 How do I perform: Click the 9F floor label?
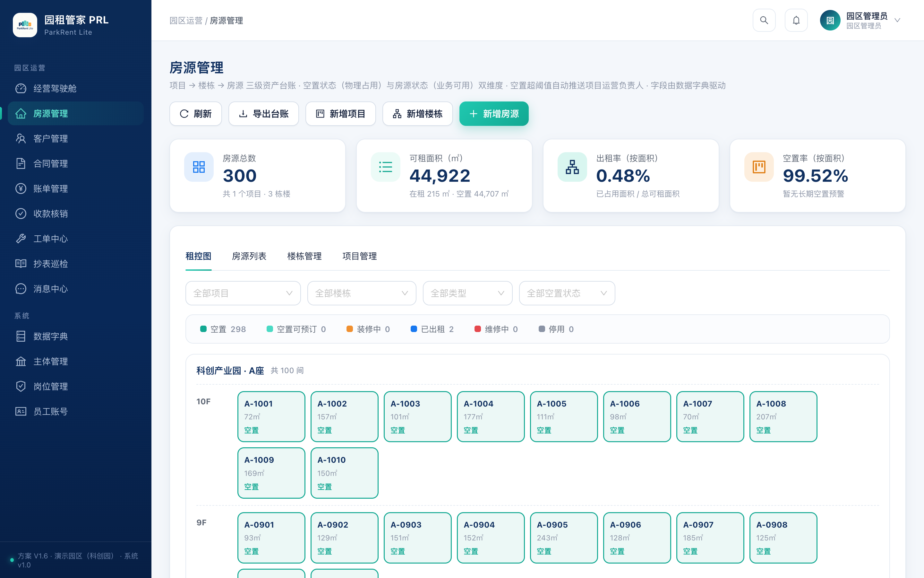coord(201,522)
